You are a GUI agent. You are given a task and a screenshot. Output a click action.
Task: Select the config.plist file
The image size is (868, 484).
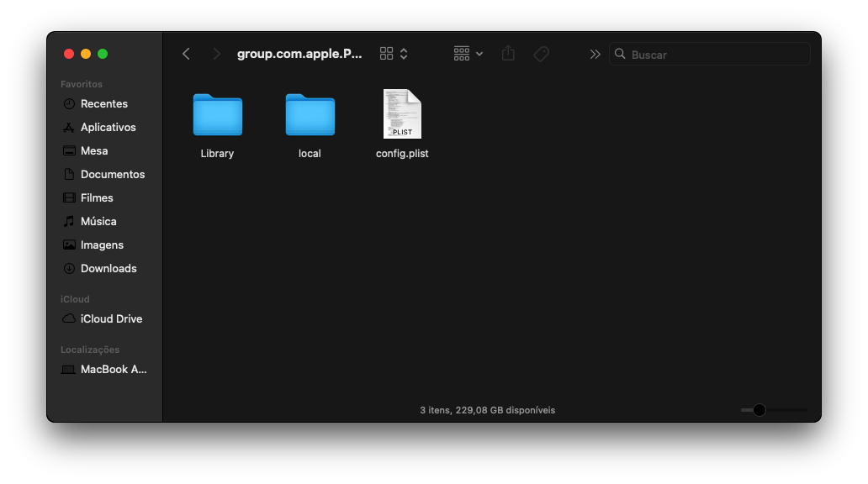click(402, 115)
